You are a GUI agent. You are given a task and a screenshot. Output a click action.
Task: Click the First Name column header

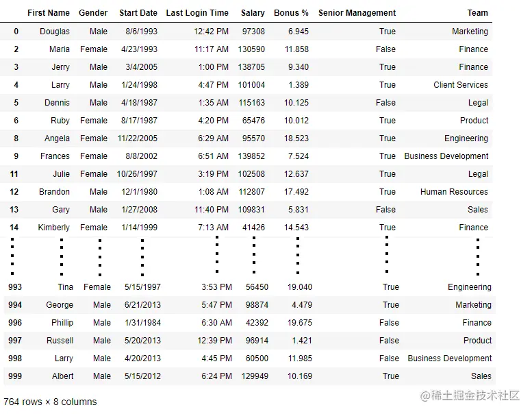click(x=49, y=13)
